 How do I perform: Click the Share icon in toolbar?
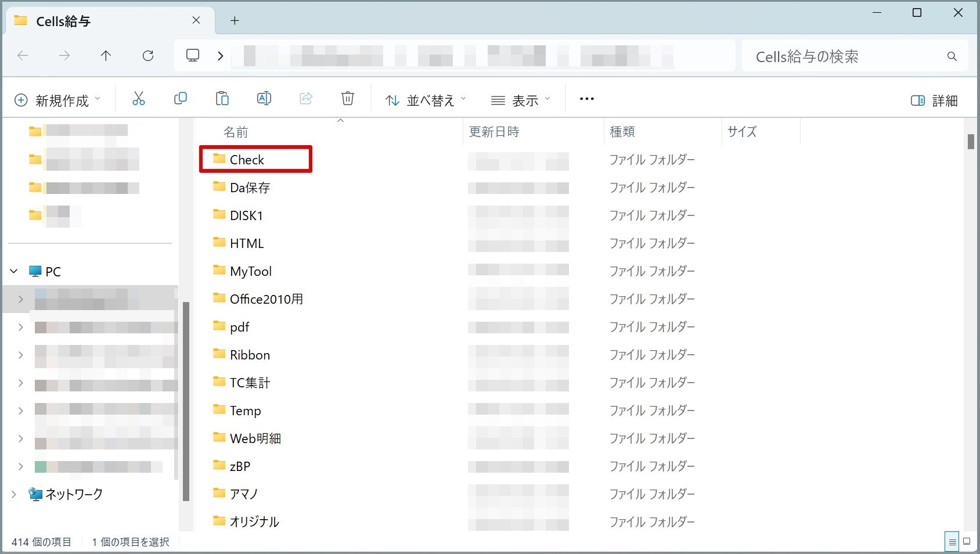[306, 99]
